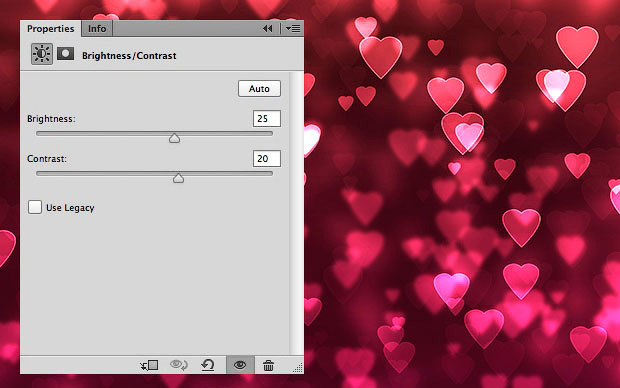Delete adjustment layer with trash icon
The width and height of the screenshot is (620, 388).
[268, 365]
